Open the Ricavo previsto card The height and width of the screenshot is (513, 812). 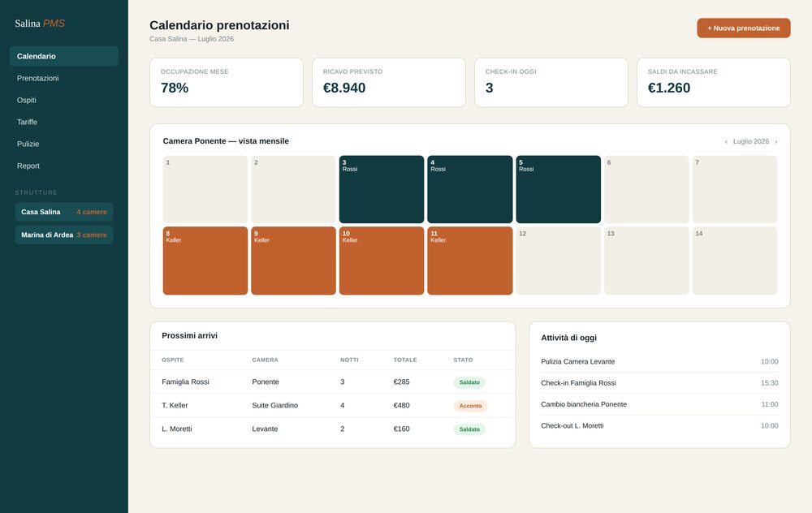pyautogui.click(x=389, y=83)
